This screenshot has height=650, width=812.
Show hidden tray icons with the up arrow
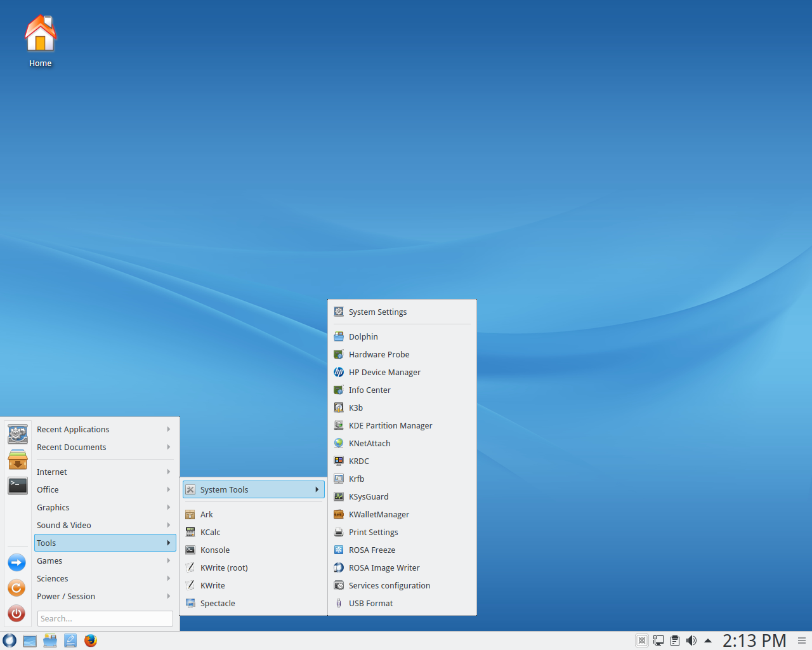point(708,640)
